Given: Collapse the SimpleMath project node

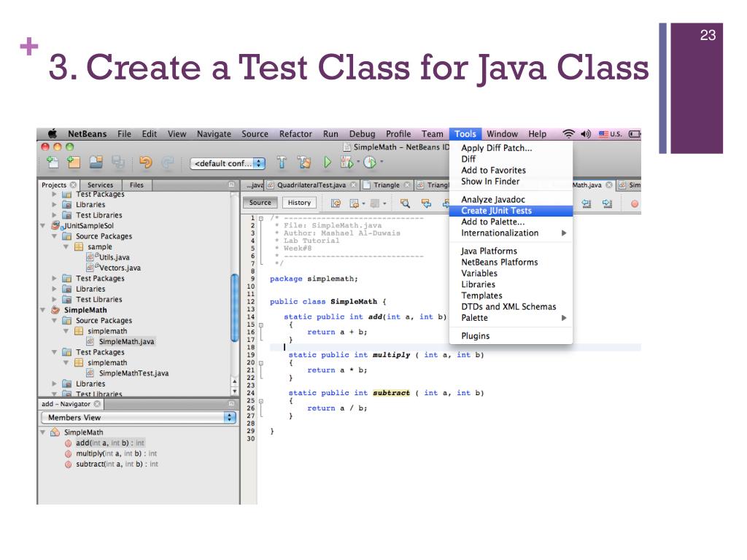Looking at the screenshot, I should coord(43,310).
